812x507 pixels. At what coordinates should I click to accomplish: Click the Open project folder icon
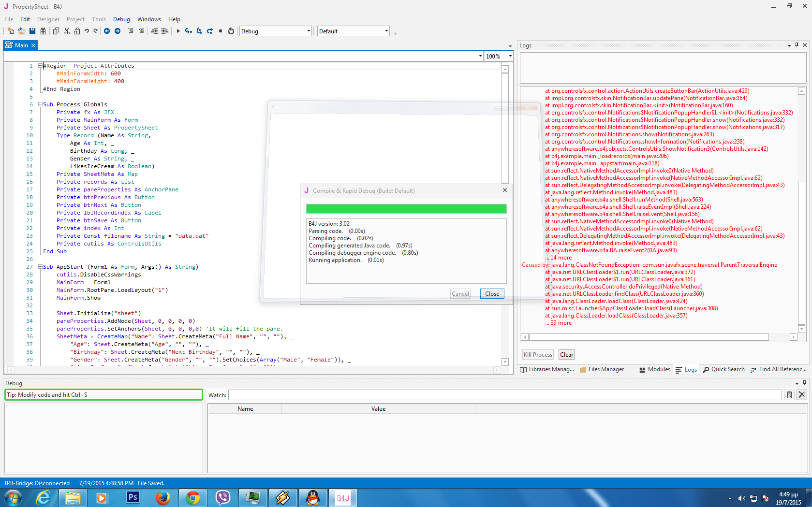point(21,31)
